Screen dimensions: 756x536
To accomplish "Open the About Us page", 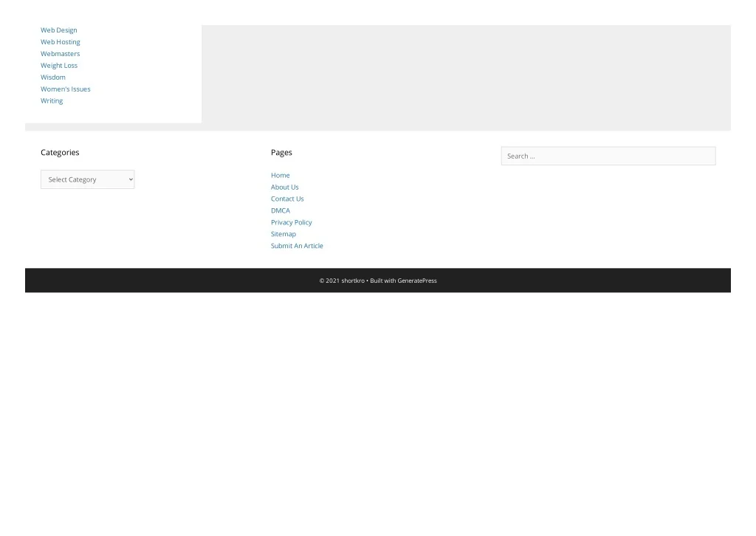I will 284,188.
